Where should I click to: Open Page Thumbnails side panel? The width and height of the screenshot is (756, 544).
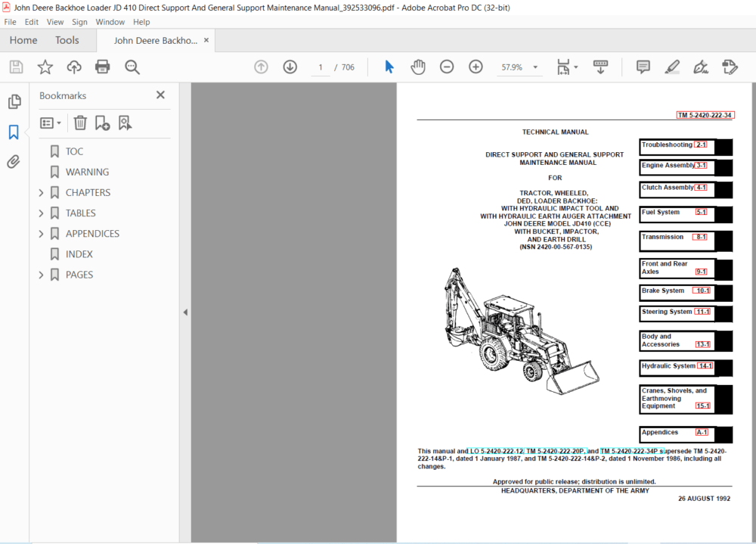tap(14, 101)
